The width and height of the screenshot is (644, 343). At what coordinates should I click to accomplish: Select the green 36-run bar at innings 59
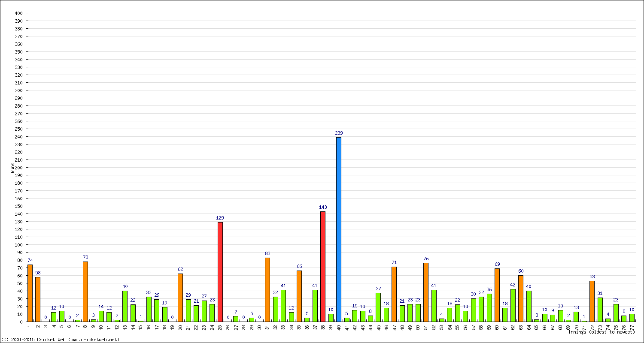[489, 308]
